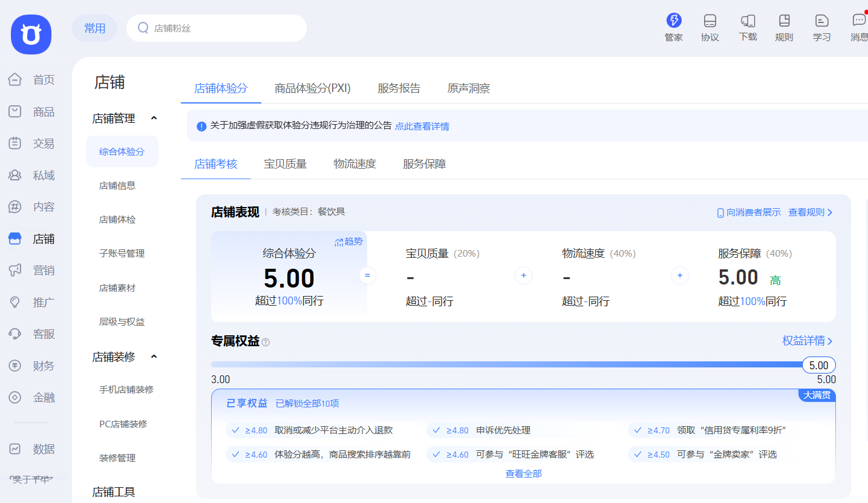Select the 宝贝质量 sub-tab
This screenshot has width=868, height=503.
pos(286,164)
